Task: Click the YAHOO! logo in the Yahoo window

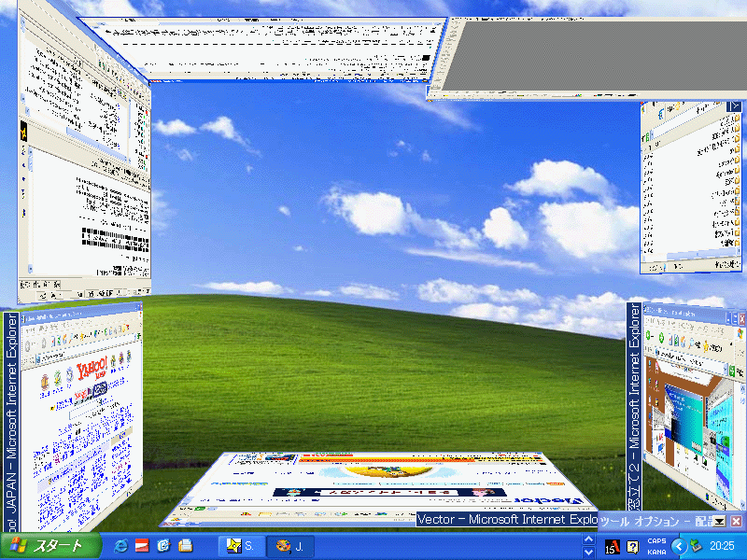Action: click(x=92, y=369)
